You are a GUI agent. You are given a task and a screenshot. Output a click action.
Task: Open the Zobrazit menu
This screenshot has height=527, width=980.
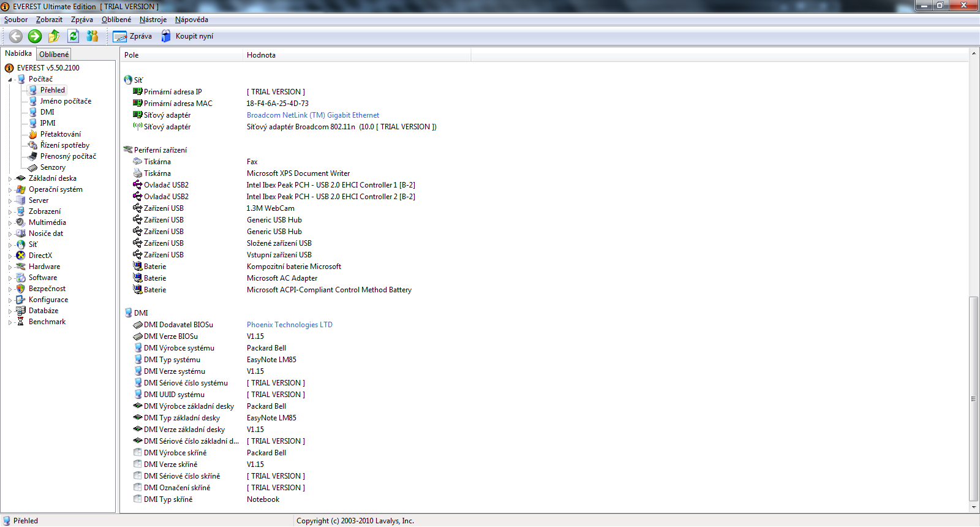point(49,20)
